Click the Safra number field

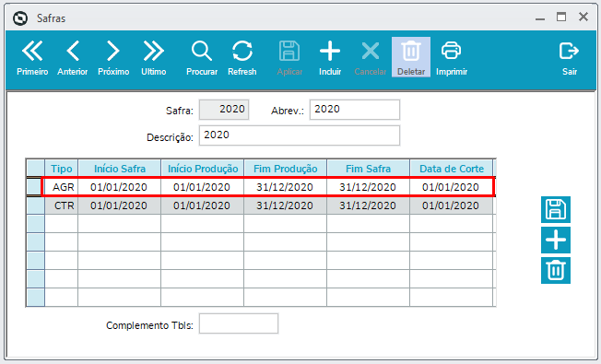(224, 110)
